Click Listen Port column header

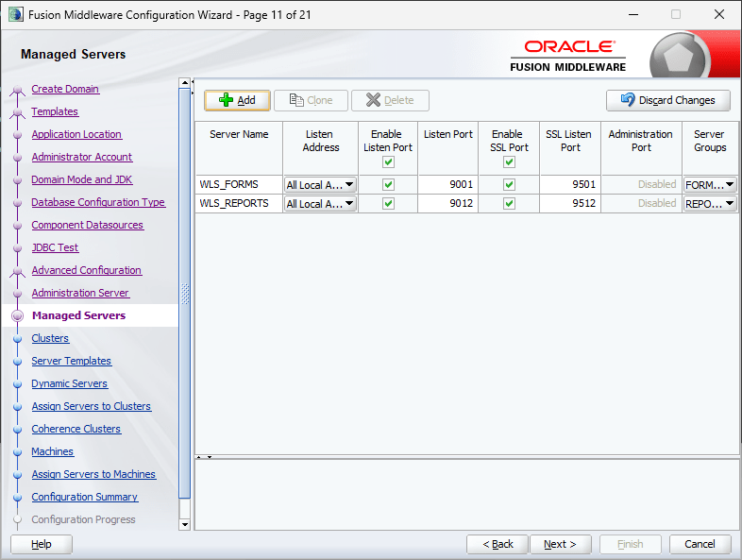click(447, 148)
